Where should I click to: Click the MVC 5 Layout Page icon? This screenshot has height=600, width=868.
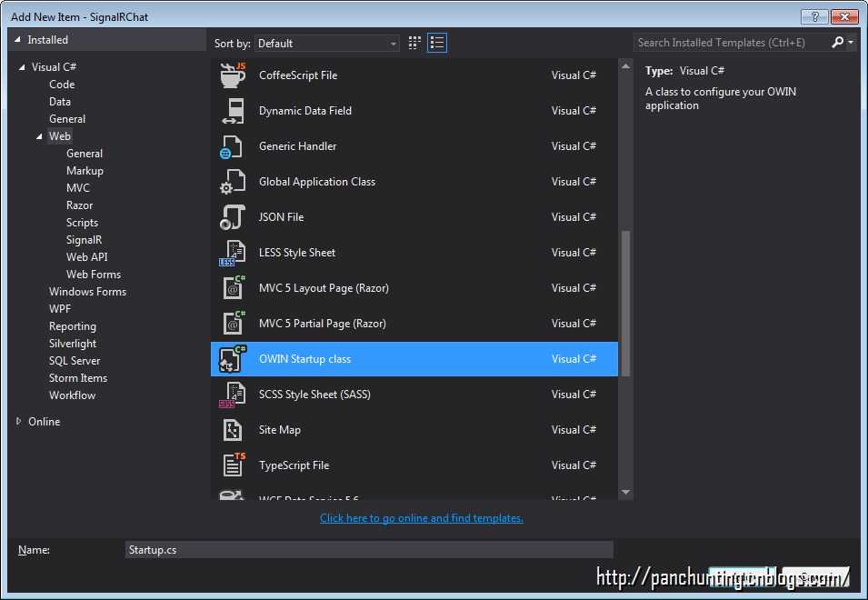pyautogui.click(x=234, y=288)
